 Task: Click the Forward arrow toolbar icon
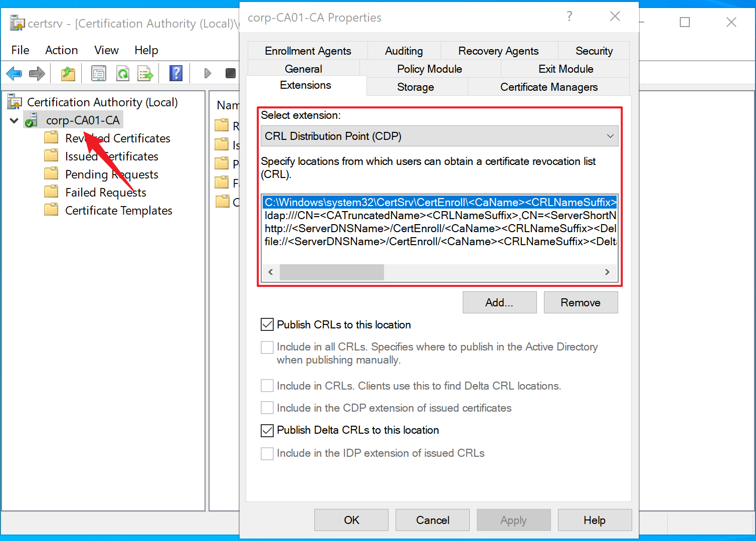click(37, 74)
